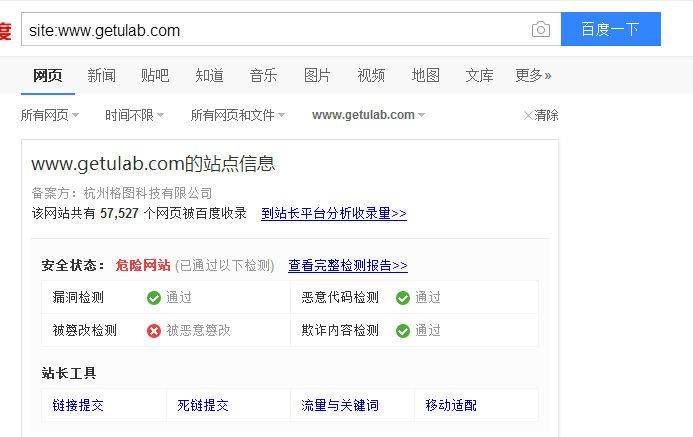Viewport: 693px width, 437px height.
Task: Click the 站长工具 section heading
Action: 69,373
